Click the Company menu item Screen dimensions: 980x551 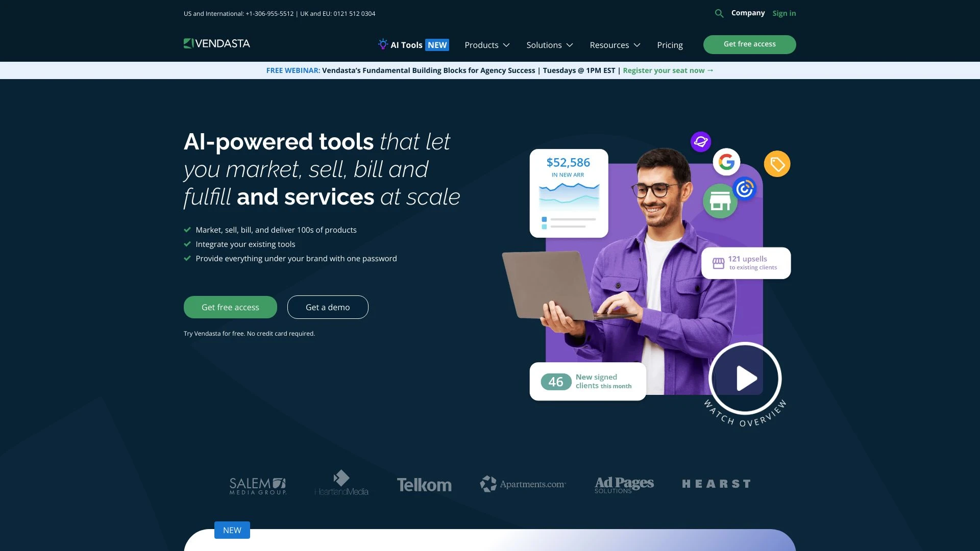coord(748,13)
